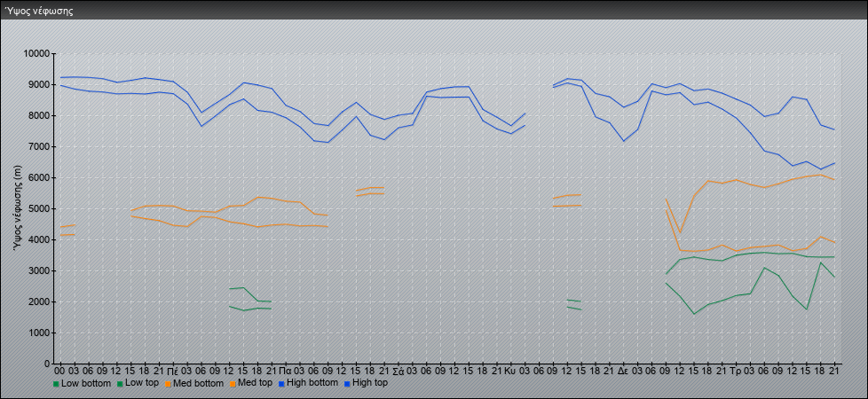The width and height of the screenshot is (868, 399).
Task: Click the blue swatch beside High bottom
Action: (281, 383)
